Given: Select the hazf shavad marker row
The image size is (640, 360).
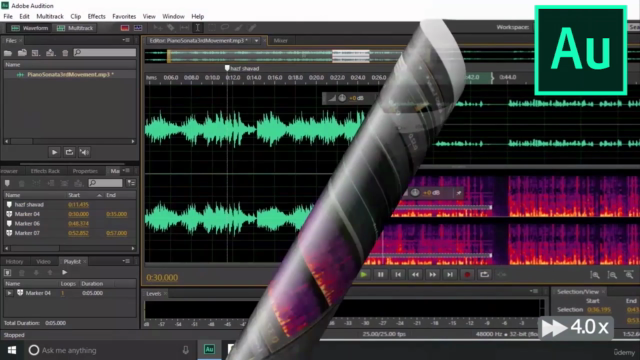Looking at the screenshot, I should 70,204.
